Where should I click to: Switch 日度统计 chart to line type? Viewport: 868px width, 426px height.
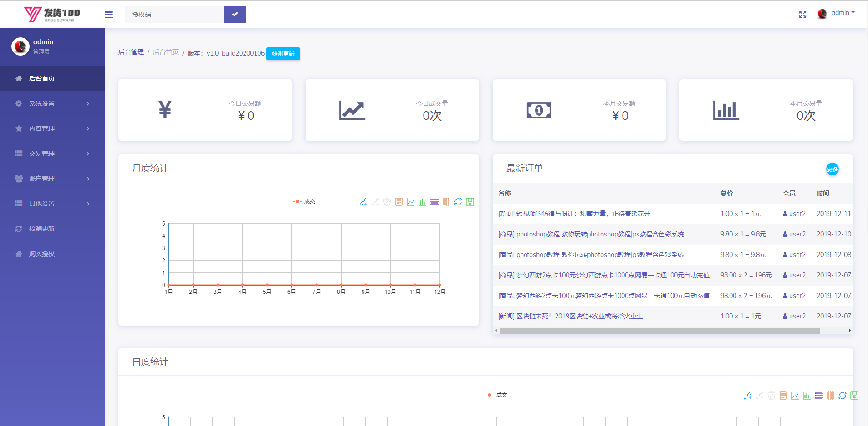(x=795, y=395)
